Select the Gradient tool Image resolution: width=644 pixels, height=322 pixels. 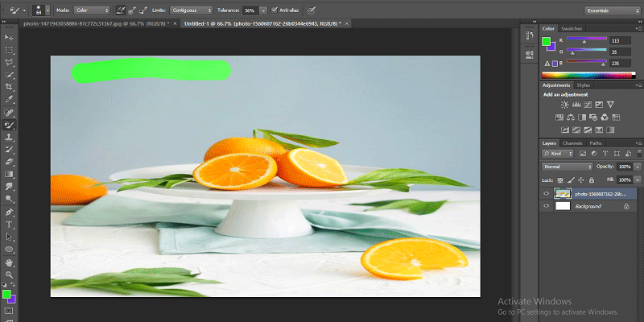(x=9, y=175)
